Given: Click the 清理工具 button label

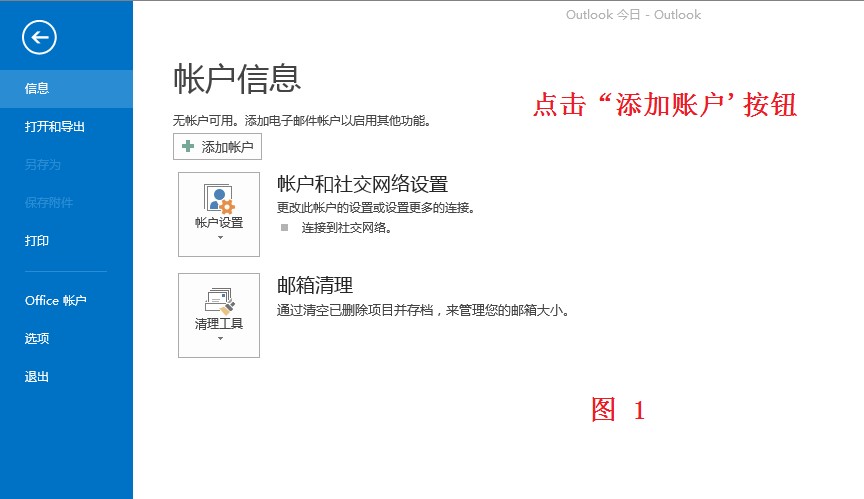Looking at the screenshot, I should (219, 324).
